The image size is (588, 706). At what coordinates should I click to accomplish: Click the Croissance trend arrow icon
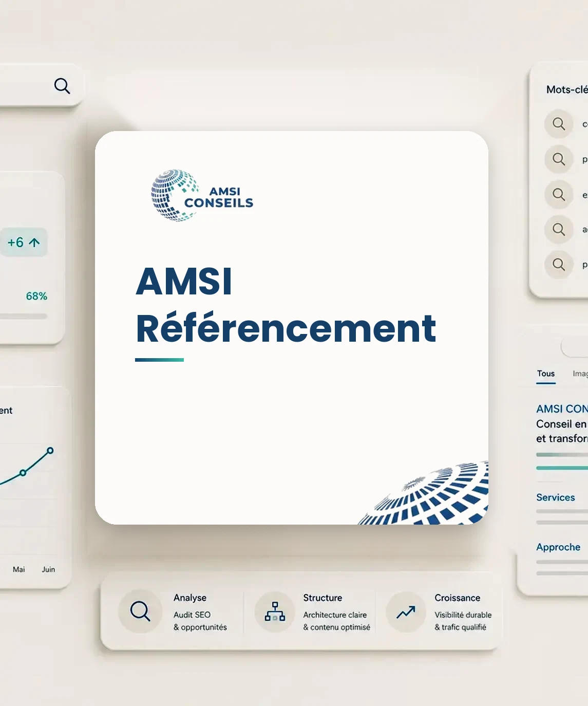pos(406,612)
